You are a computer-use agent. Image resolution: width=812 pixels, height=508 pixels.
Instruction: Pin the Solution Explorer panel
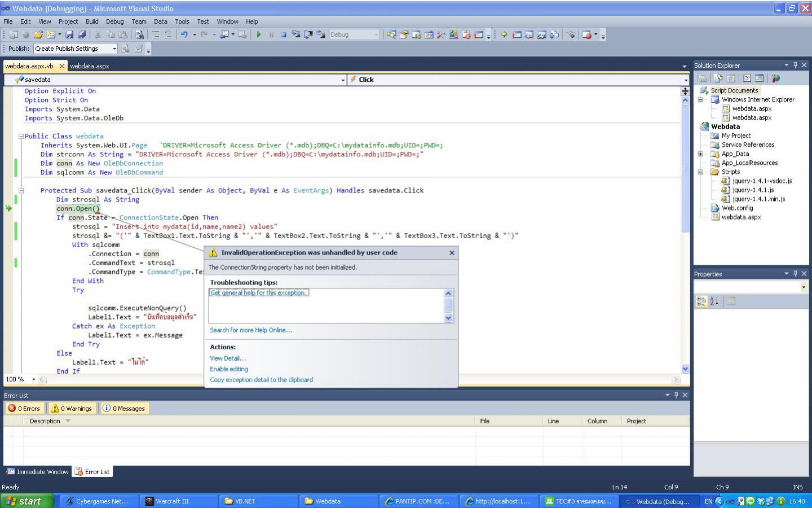(795, 65)
